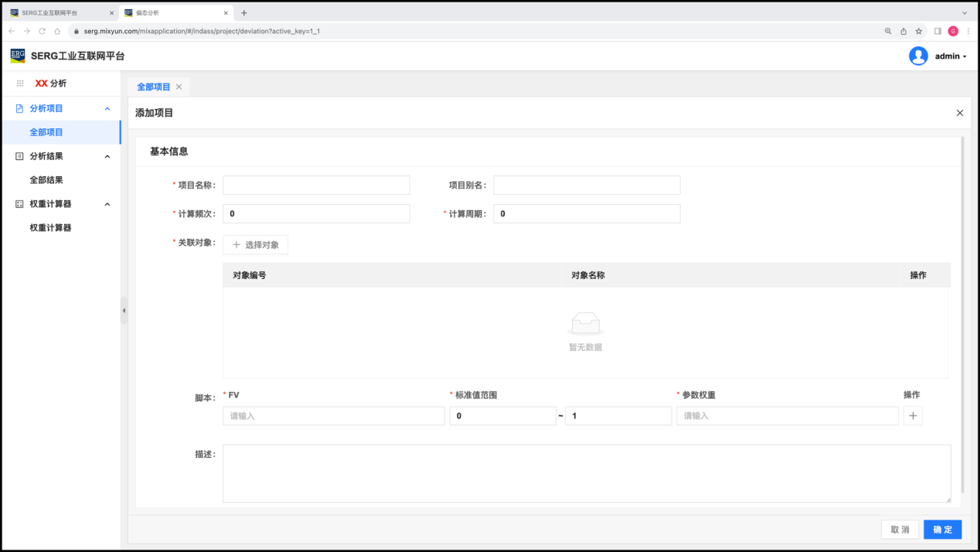Click the 取消 cancel button
Screen dimensions: 980x552
[x=900, y=530]
